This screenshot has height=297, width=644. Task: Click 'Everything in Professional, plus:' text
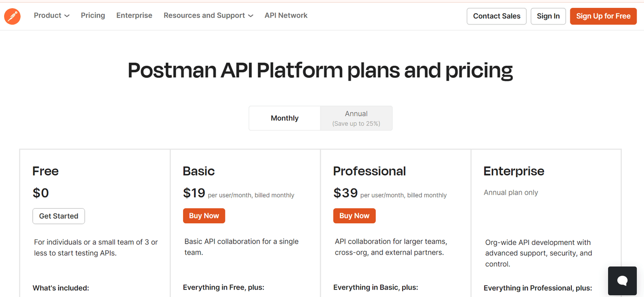click(538, 288)
